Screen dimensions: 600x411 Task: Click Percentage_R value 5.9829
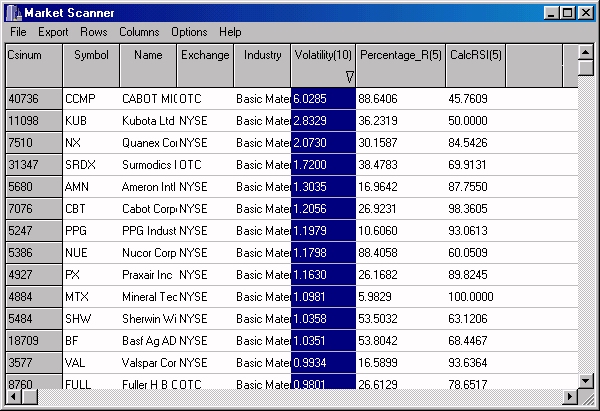coord(401,297)
